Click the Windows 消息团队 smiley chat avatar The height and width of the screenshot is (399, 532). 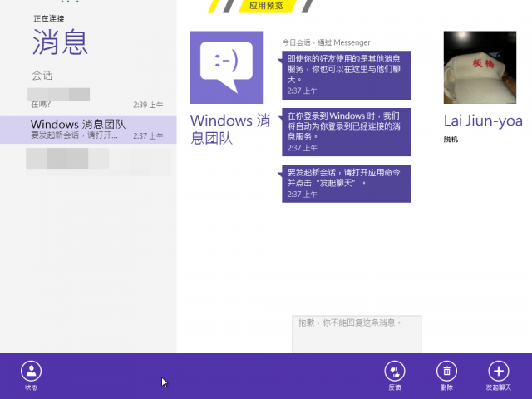(226, 67)
